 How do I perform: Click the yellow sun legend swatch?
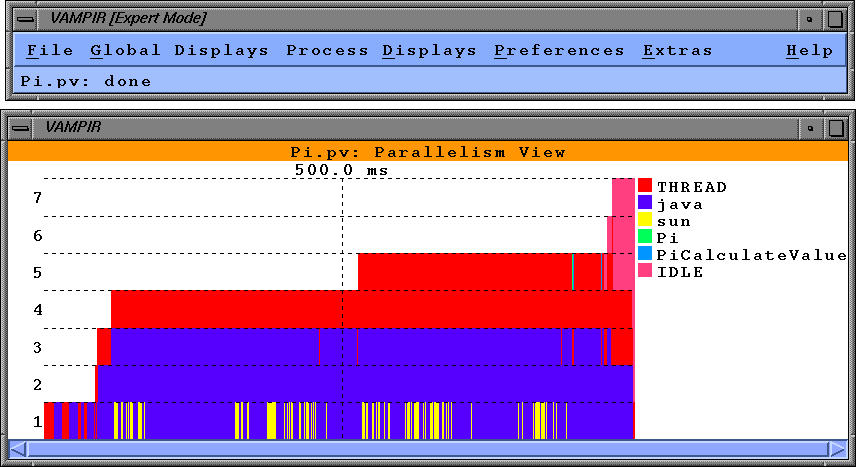[645, 220]
